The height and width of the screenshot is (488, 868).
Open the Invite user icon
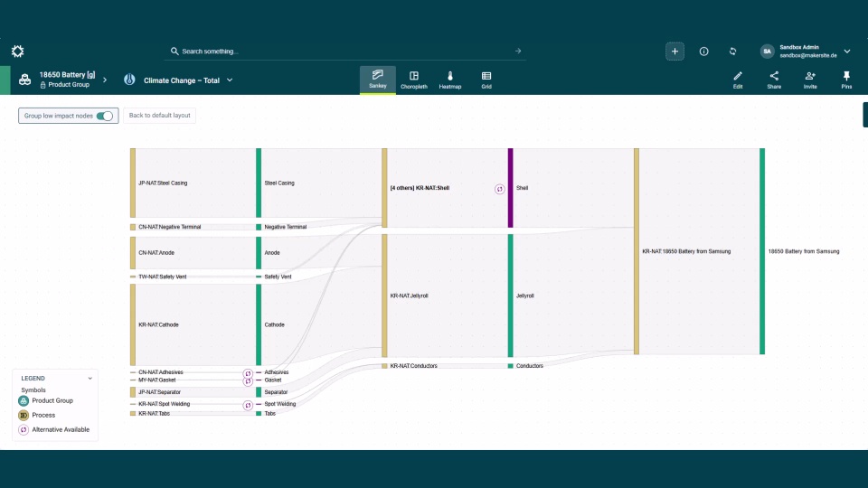810,80
